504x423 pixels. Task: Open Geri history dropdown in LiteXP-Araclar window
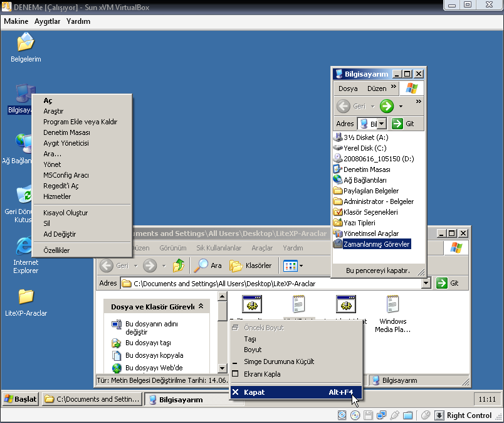click(135, 266)
